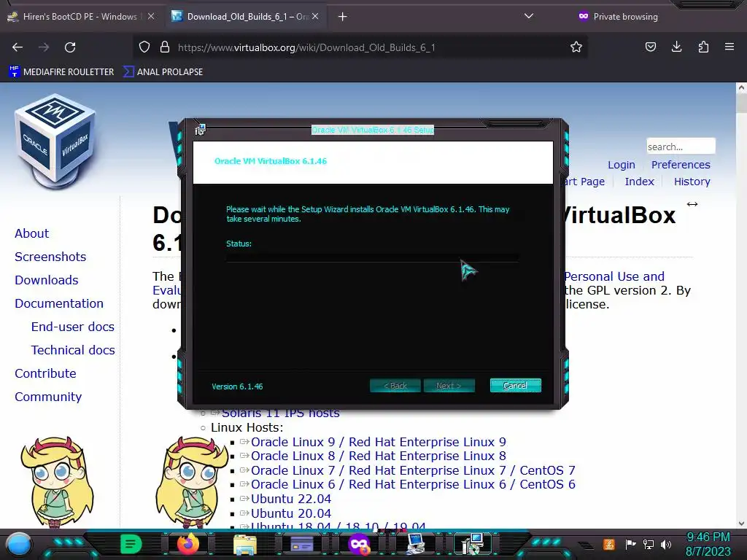
Task: Bookmark this page with the star icon
Action: pyautogui.click(x=576, y=47)
